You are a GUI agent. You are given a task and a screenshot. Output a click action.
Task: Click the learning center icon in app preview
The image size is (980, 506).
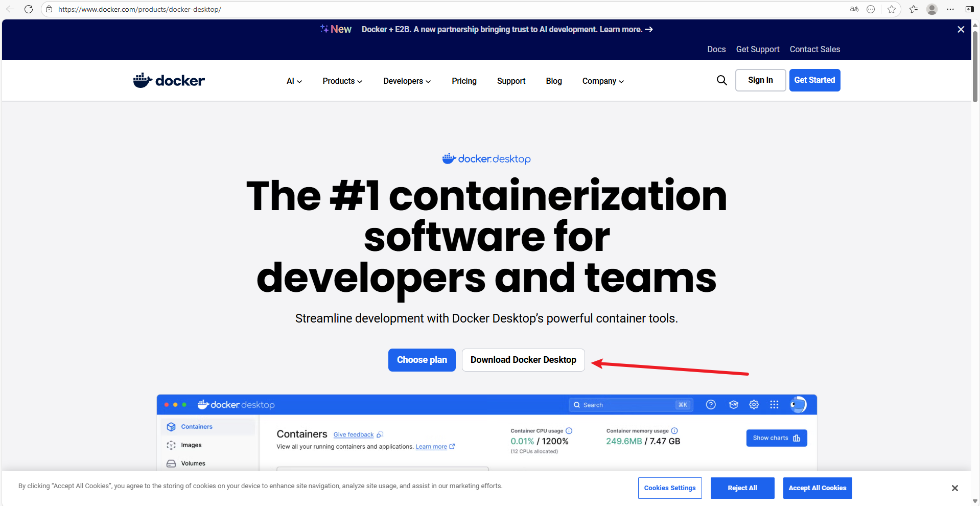coord(734,405)
